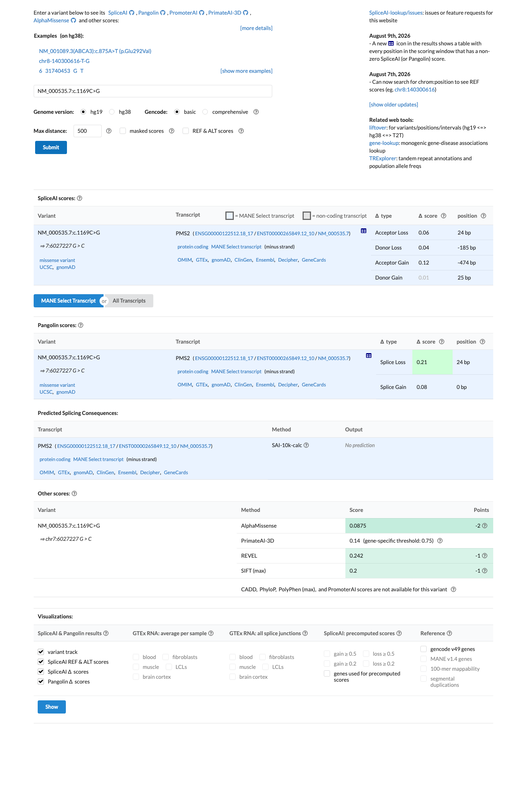Uncheck the variant track checkbox

[41, 652]
